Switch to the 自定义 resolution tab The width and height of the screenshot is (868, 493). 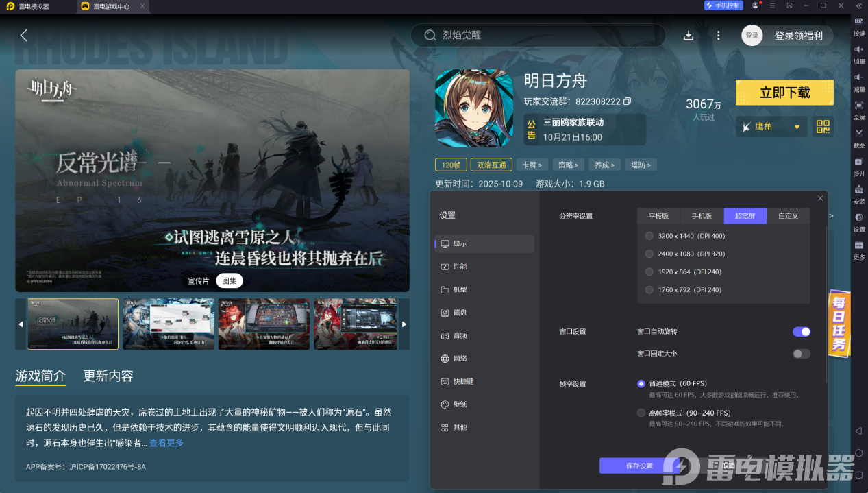[x=788, y=215]
